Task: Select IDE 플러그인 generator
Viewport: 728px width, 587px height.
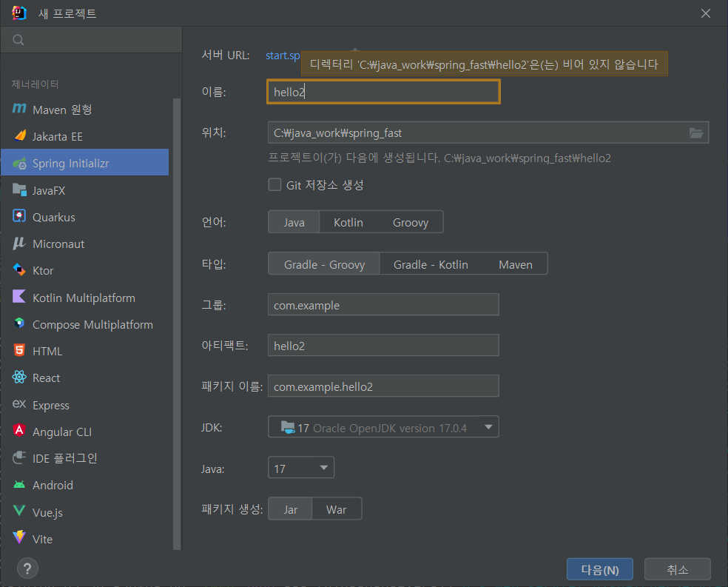Action: click(85, 458)
